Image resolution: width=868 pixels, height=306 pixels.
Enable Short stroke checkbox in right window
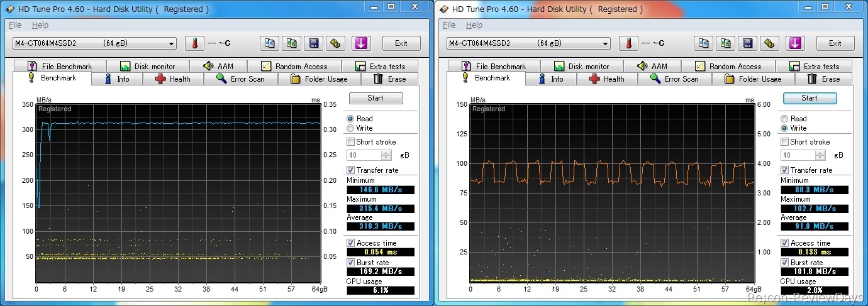click(785, 142)
